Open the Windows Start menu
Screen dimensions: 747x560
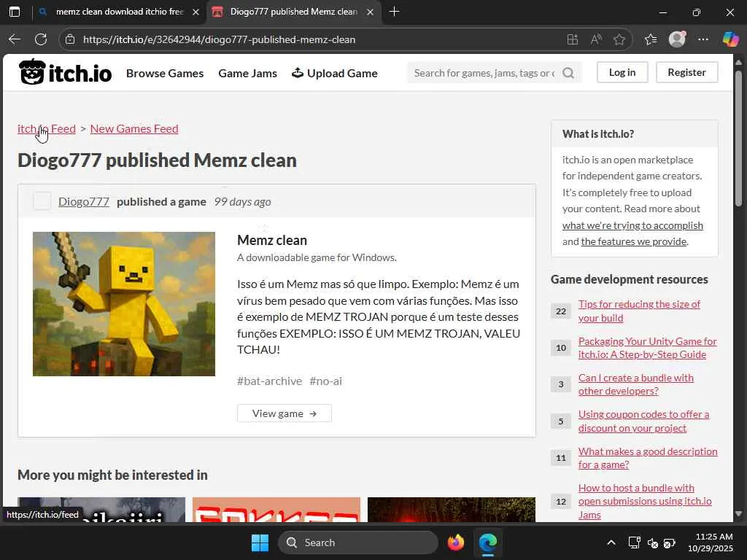tap(260, 542)
